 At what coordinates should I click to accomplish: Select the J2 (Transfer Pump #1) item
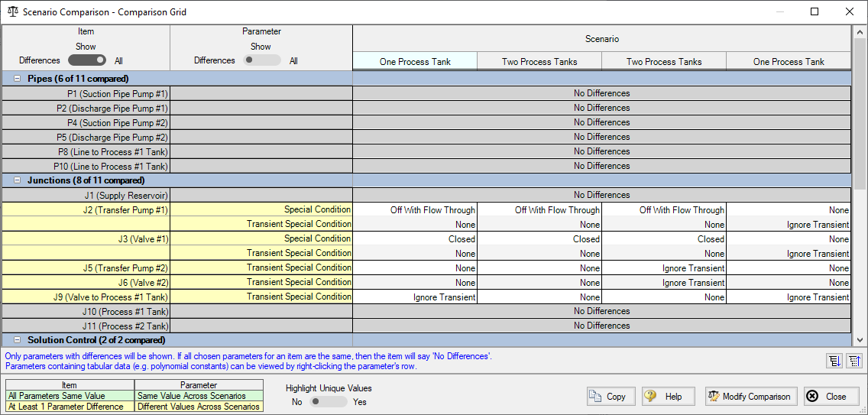(86, 209)
